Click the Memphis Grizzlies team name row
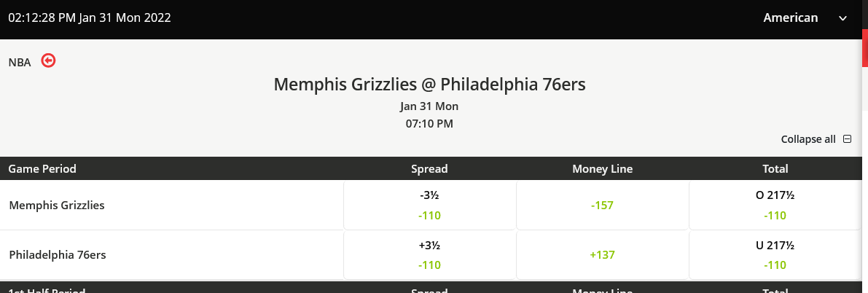This screenshot has width=868, height=293. point(57,206)
